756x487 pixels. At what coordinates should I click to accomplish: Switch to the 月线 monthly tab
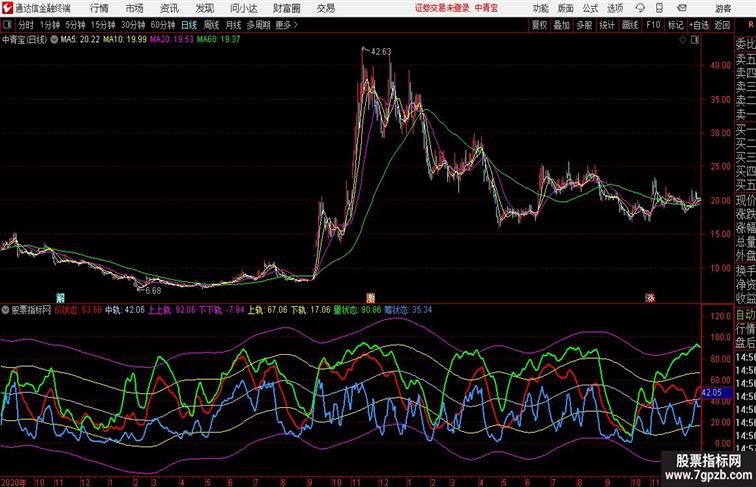click(x=233, y=25)
